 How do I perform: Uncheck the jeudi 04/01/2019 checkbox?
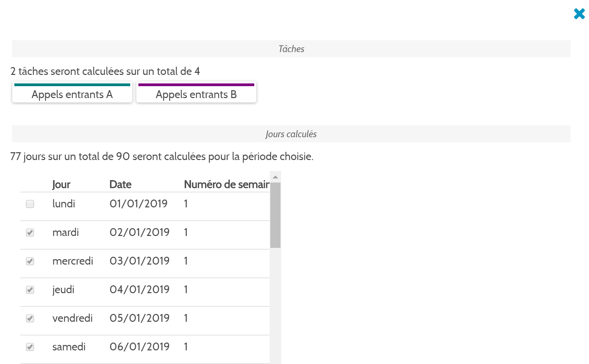30,290
